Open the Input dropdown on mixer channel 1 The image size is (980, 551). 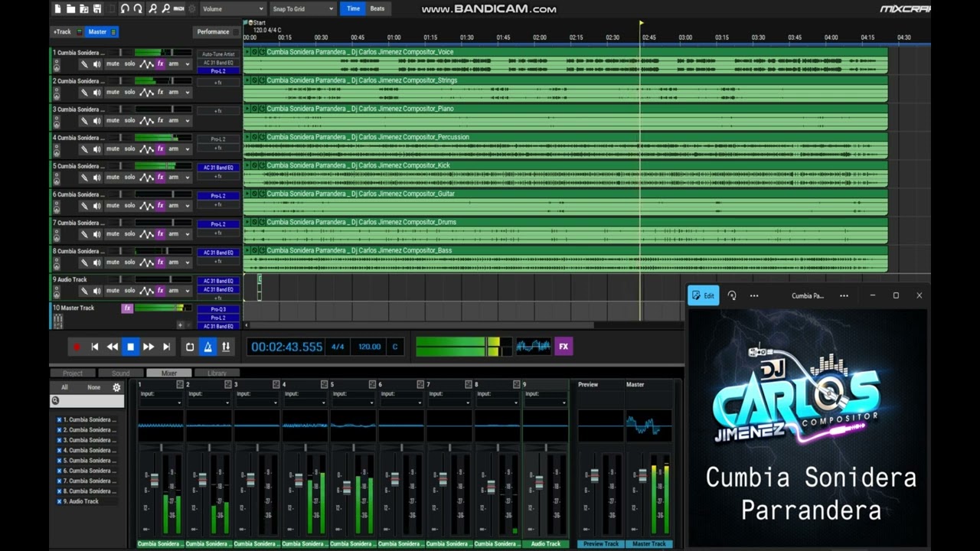160,402
